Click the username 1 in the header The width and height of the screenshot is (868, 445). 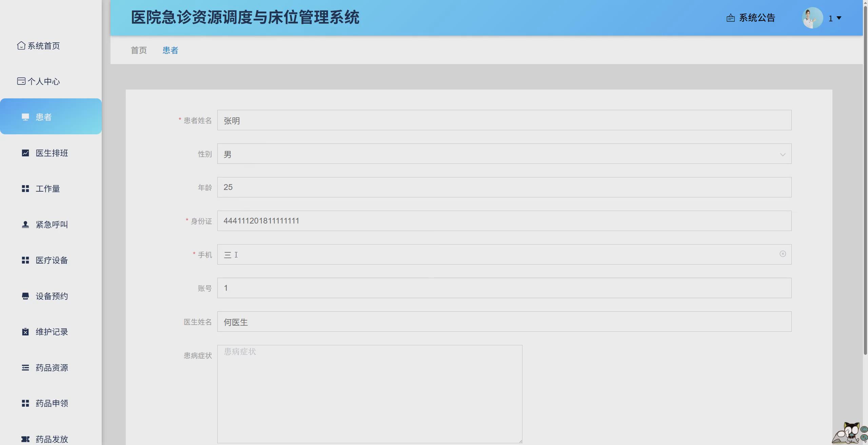pyautogui.click(x=830, y=18)
